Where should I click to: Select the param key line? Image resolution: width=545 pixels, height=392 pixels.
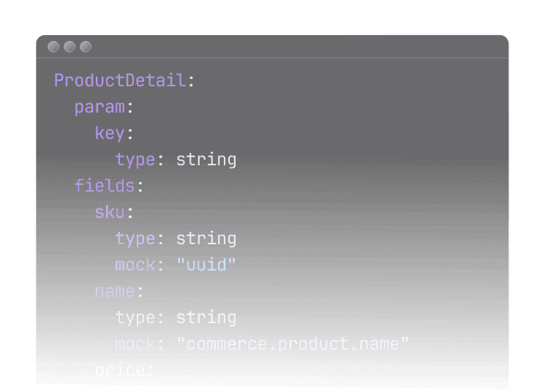99,107
